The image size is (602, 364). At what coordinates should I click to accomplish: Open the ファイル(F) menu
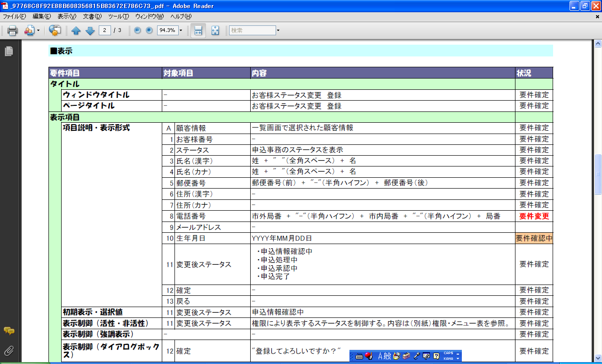click(x=15, y=16)
